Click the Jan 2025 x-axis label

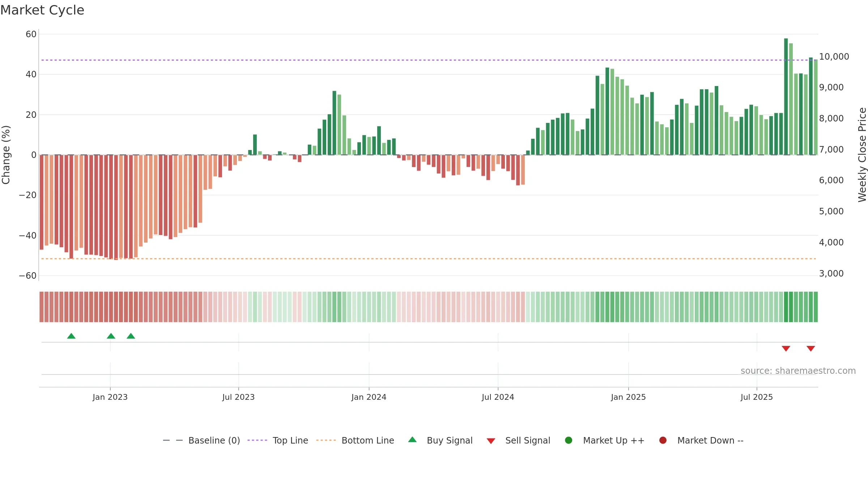(x=628, y=397)
